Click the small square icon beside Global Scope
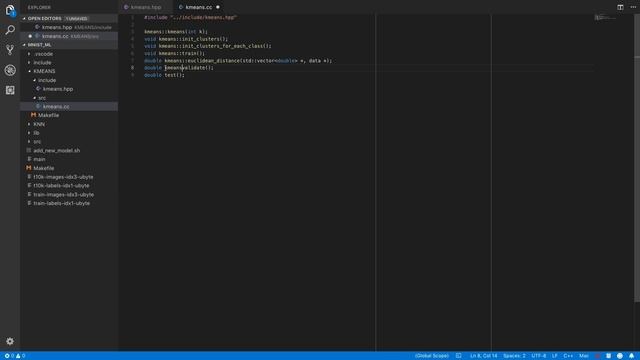 [x=459, y=356]
